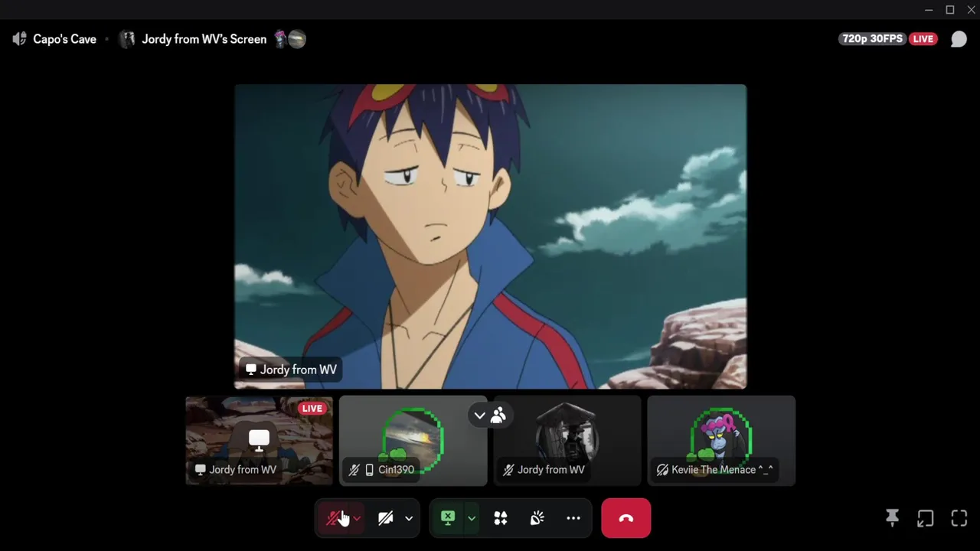Open camera options dropdown arrow
The height and width of the screenshot is (551, 980).
(x=409, y=518)
